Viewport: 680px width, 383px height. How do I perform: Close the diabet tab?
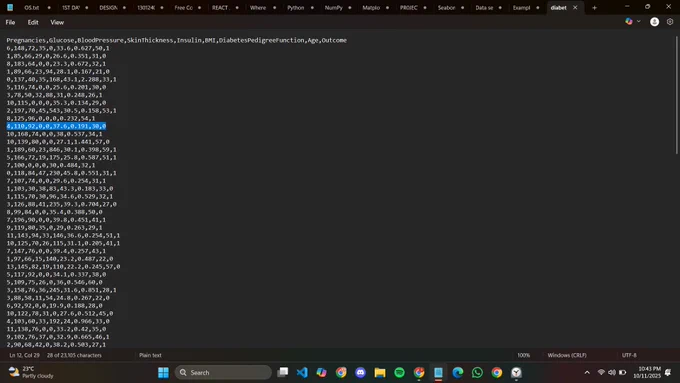[575, 8]
